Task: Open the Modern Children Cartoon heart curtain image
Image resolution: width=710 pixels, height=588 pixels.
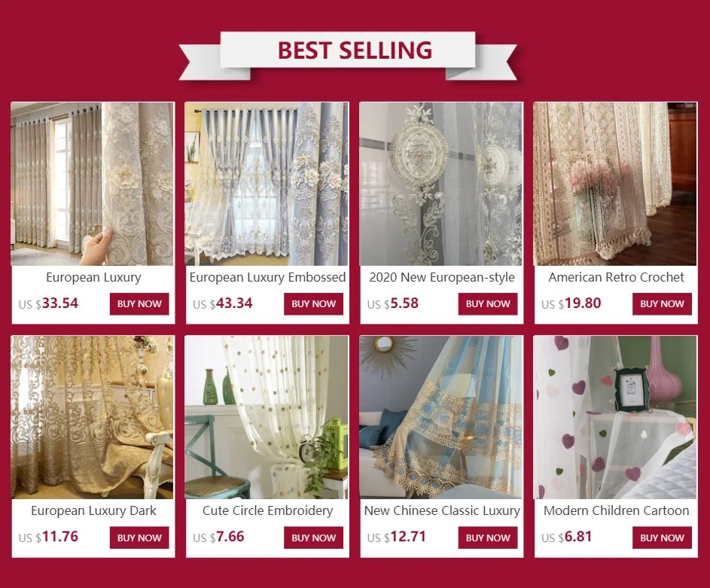Action: point(615,417)
